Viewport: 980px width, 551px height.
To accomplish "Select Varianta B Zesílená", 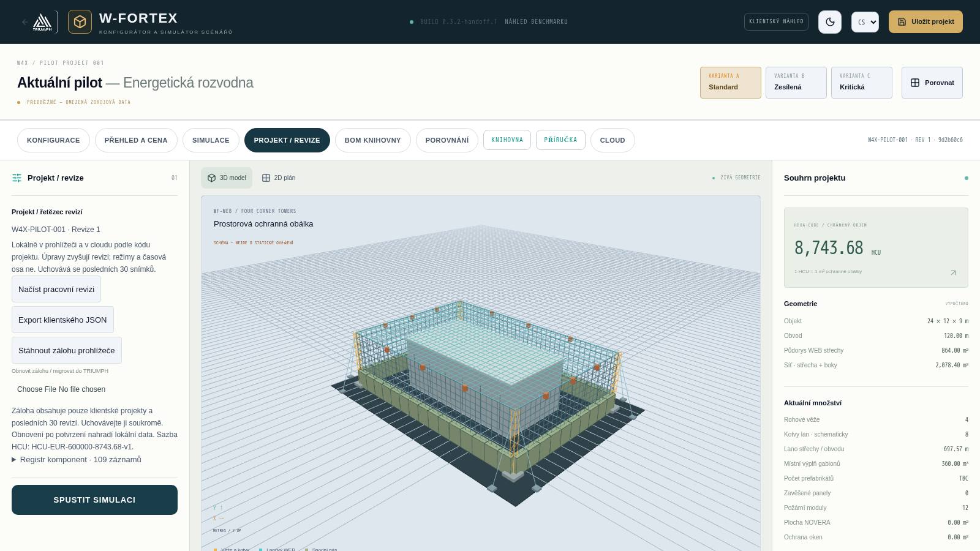I will (796, 83).
